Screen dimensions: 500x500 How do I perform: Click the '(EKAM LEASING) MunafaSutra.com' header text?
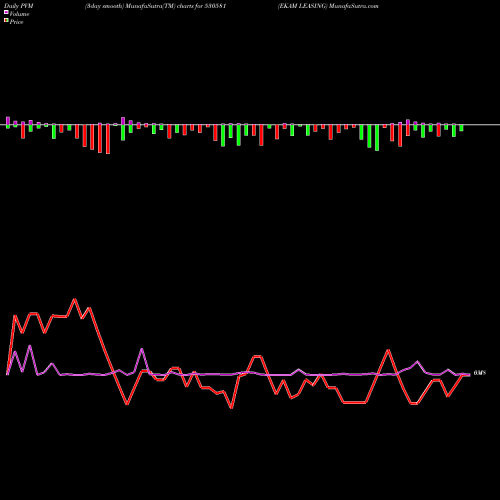328,6
